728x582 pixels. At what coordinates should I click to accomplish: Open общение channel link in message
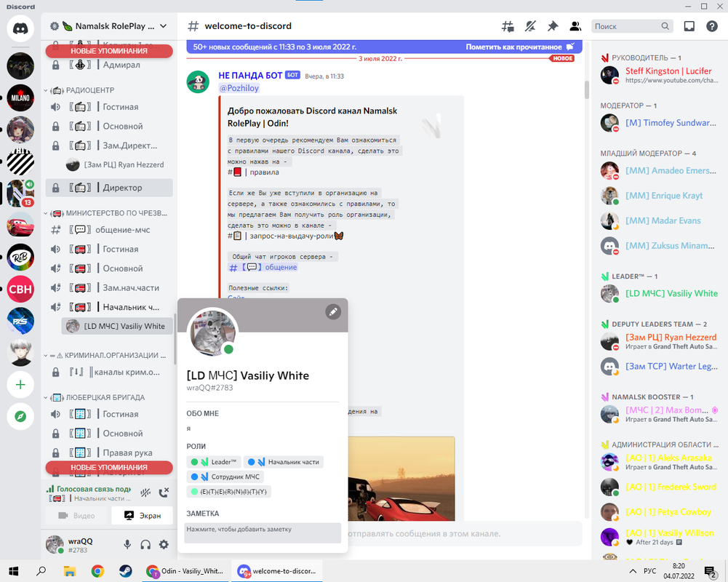click(x=263, y=268)
